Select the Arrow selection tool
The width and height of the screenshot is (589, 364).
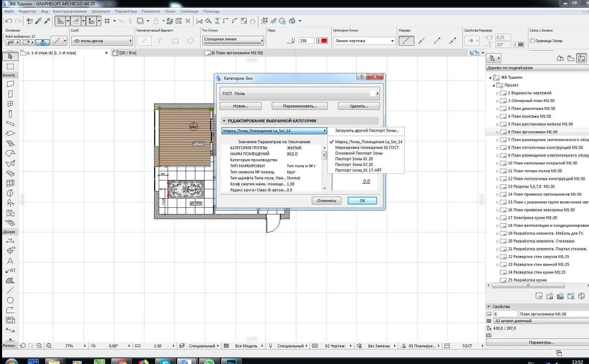click(10, 56)
